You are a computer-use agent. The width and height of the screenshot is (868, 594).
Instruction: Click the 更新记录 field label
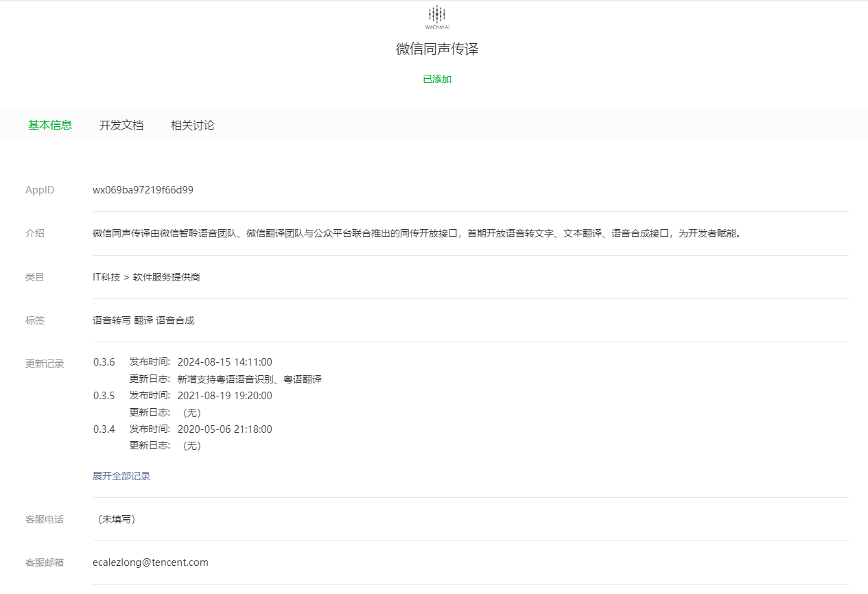point(45,364)
